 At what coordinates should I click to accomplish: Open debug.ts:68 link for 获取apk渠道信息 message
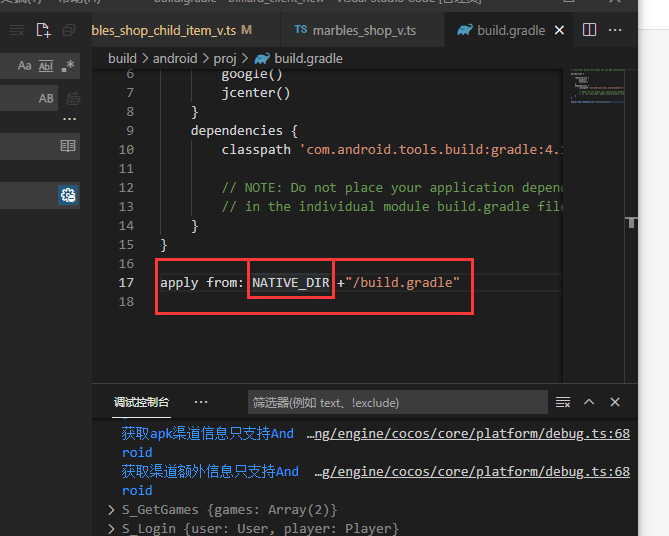click(x=468, y=434)
